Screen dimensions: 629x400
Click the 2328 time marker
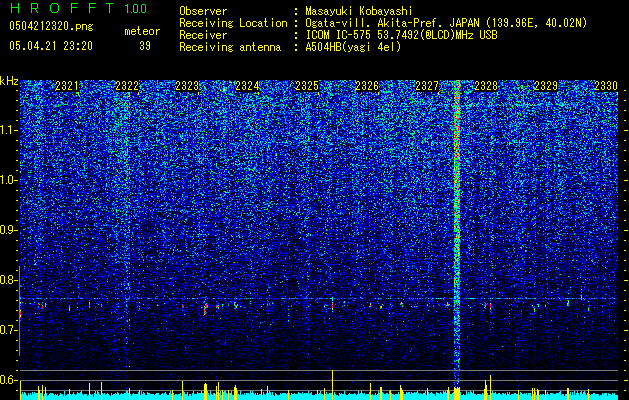(486, 86)
